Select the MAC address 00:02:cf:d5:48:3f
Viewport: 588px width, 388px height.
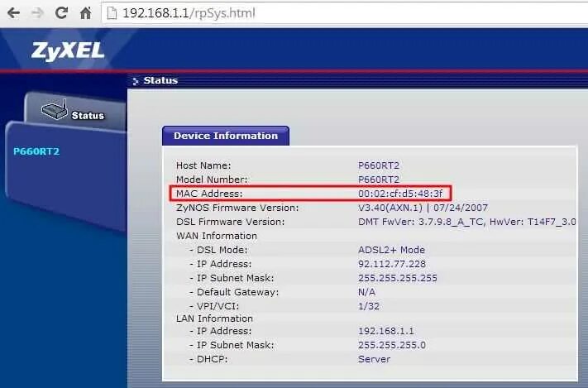coord(400,194)
